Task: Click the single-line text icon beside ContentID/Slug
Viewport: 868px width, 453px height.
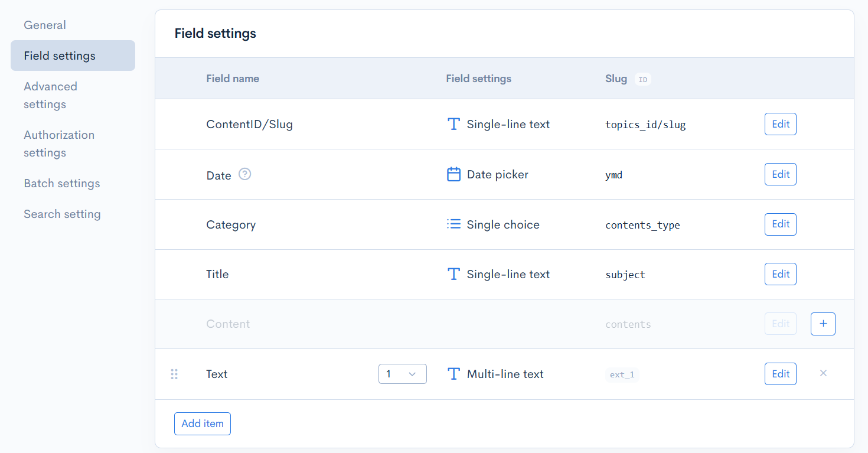Action: click(453, 124)
